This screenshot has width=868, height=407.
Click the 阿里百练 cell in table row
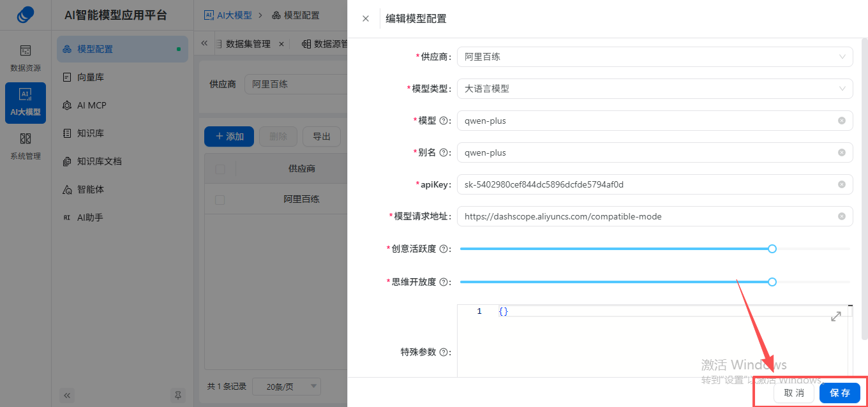[x=302, y=200]
